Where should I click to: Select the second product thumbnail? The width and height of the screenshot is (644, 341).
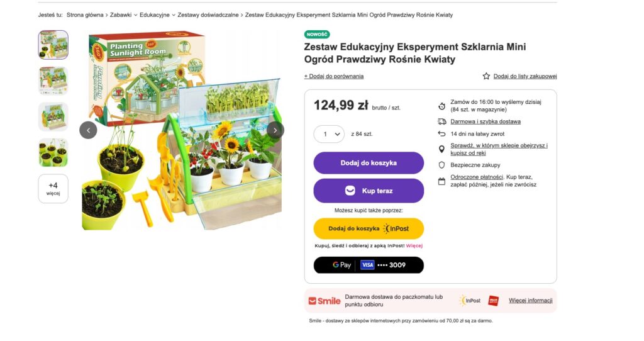(53, 81)
